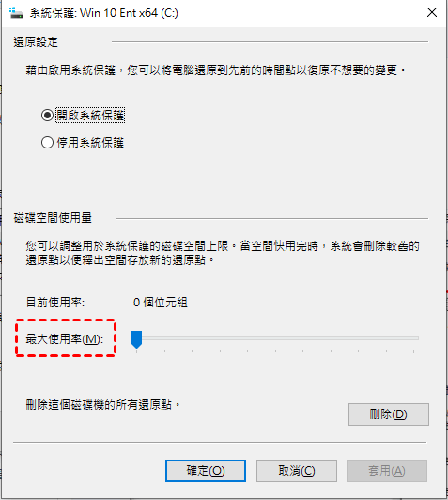Click the 最大使用率(M) label
This screenshot has width=448, height=500.
[65, 338]
